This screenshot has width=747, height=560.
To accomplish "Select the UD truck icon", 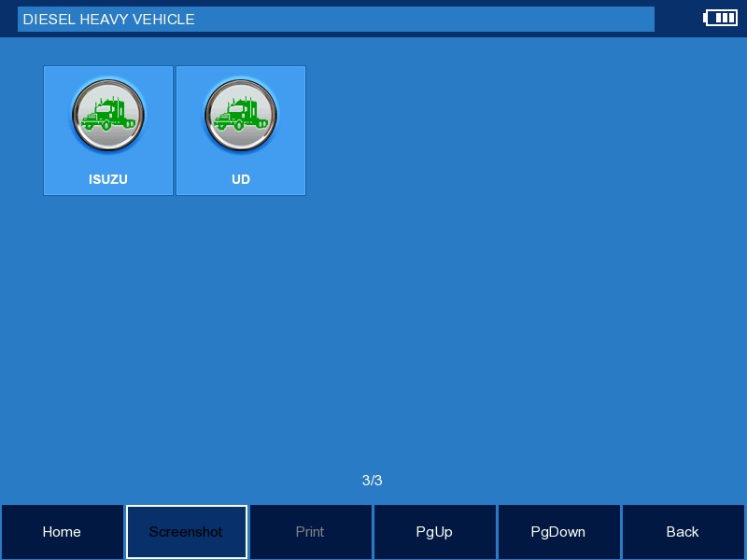I will point(241,115).
